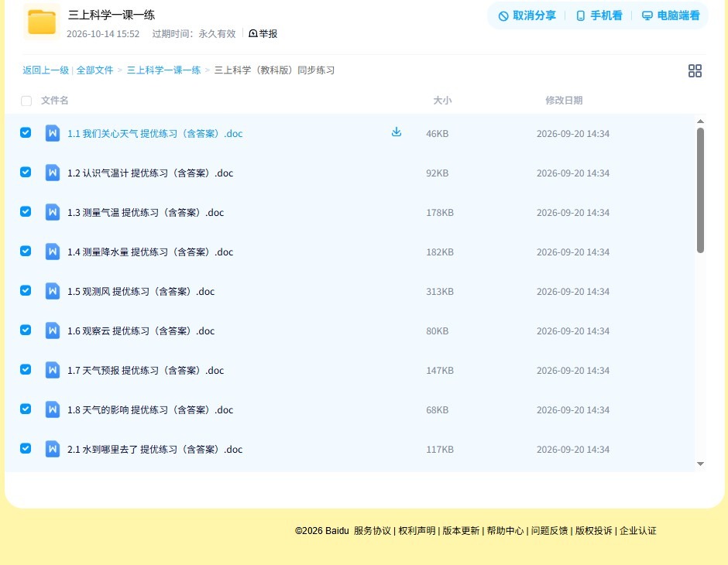728x565 pixels.
Task: Report this share via 举报
Action: 263,33
